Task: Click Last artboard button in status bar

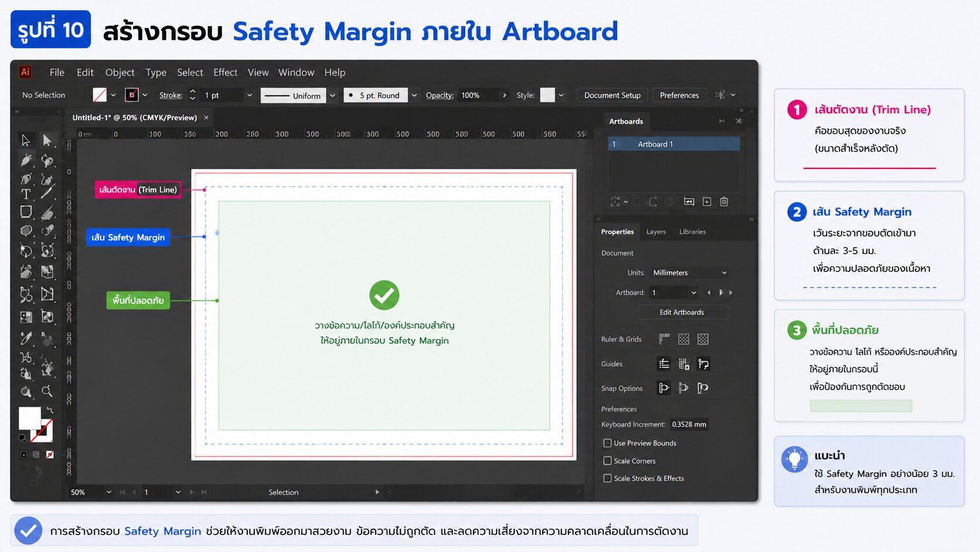Action: pyautogui.click(x=204, y=492)
